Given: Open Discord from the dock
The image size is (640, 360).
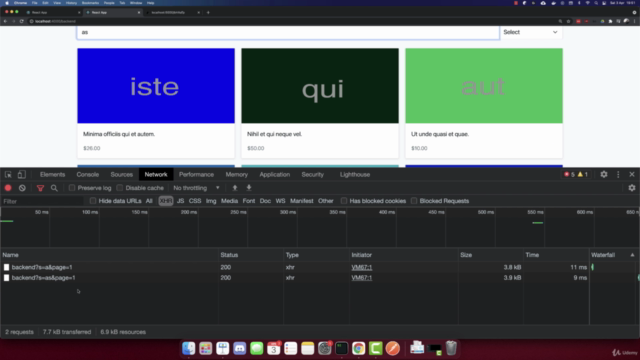Looking at the screenshot, I should point(240,348).
